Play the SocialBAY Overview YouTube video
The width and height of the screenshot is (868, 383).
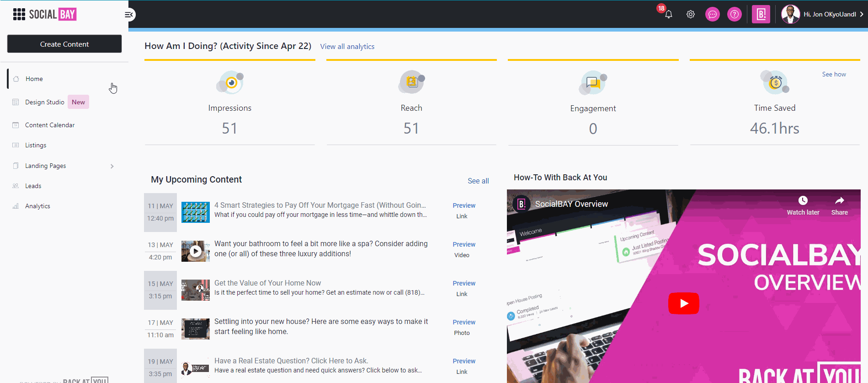(x=684, y=303)
